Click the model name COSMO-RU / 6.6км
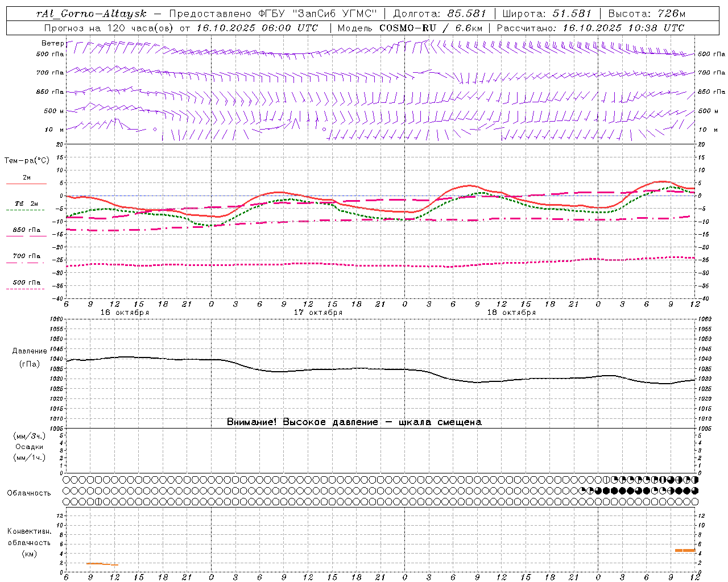The height and width of the screenshot is (582, 728). coord(431,28)
